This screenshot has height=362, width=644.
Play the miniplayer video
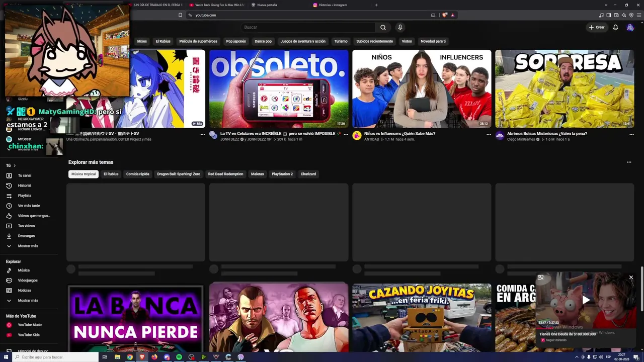[586, 300]
